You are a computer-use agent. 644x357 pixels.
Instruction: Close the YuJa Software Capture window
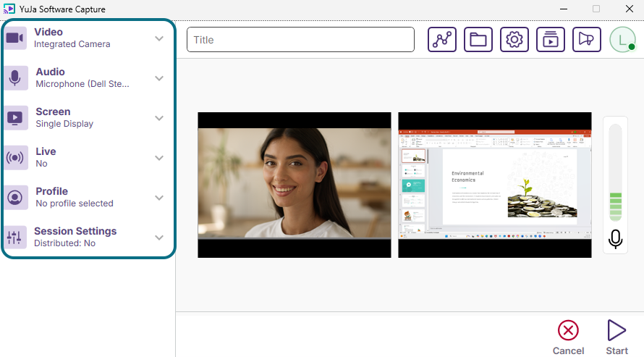[630, 9]
